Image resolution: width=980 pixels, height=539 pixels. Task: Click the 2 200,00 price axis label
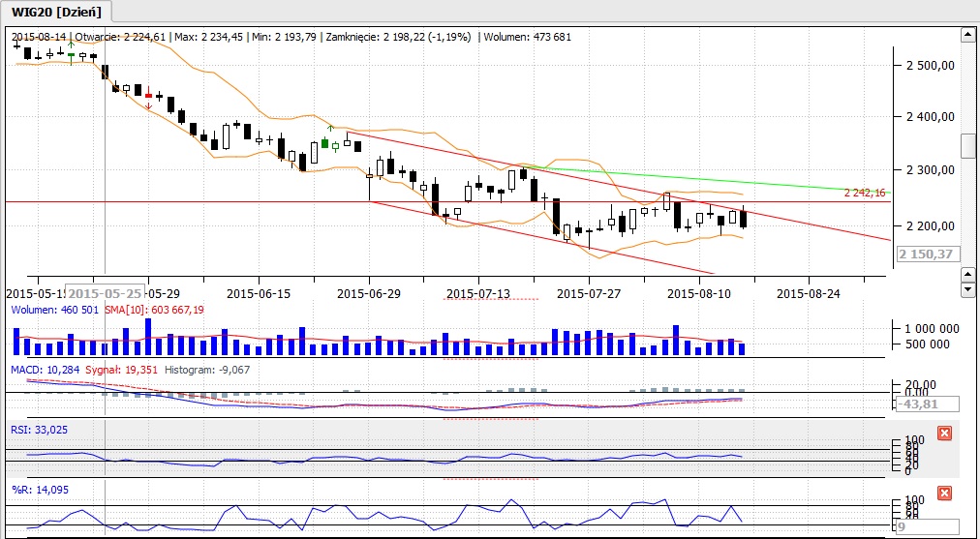click(x=930, y=225)
